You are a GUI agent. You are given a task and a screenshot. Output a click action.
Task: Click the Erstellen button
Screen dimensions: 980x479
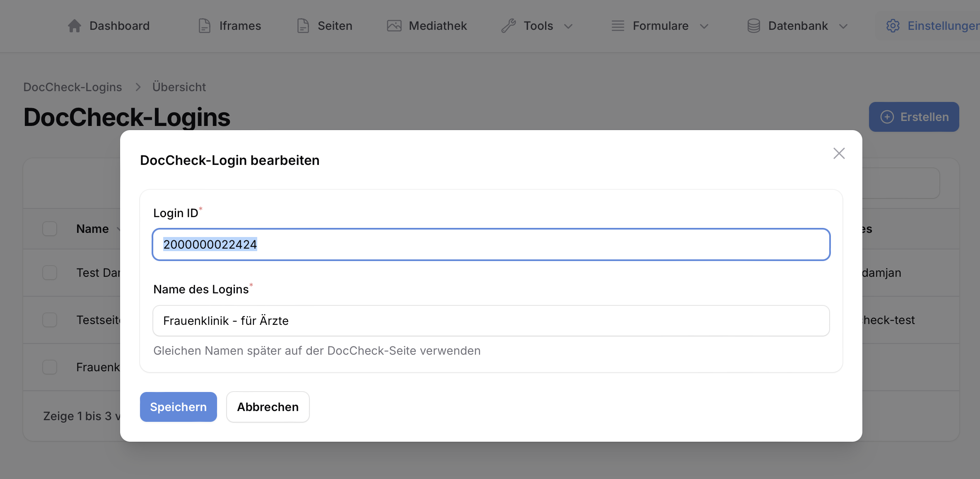point(914,117)
